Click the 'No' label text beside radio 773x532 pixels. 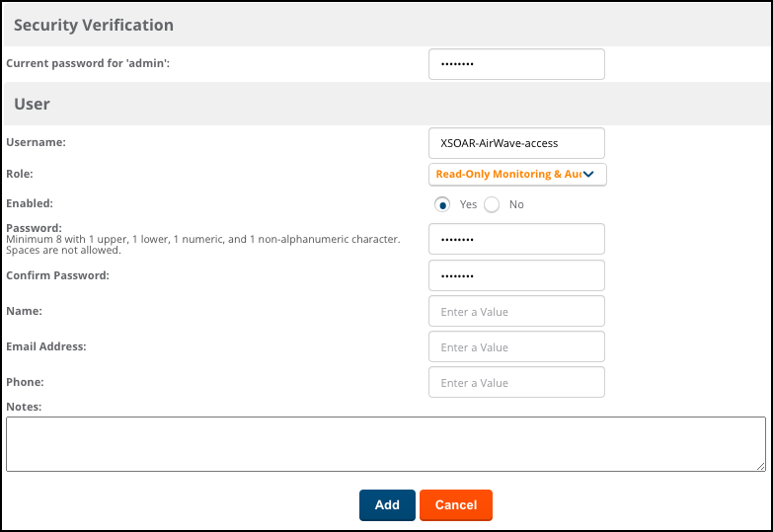pyautogui.click(x=516, y=204)
